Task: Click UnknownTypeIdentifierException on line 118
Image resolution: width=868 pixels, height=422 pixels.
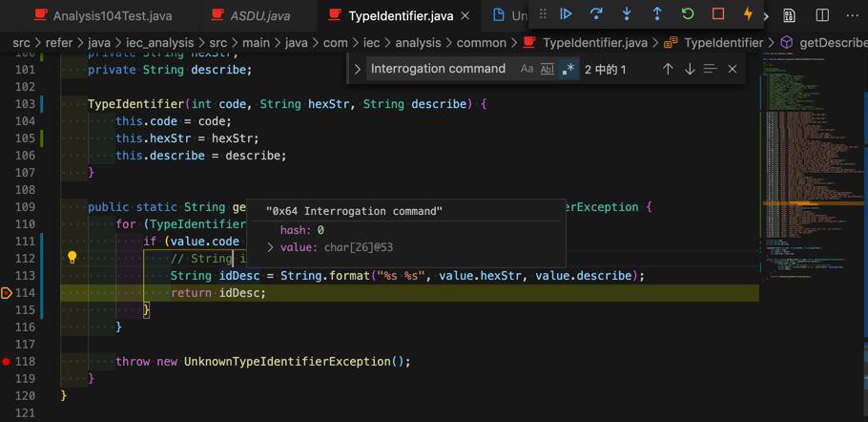Action: [287, 362]
